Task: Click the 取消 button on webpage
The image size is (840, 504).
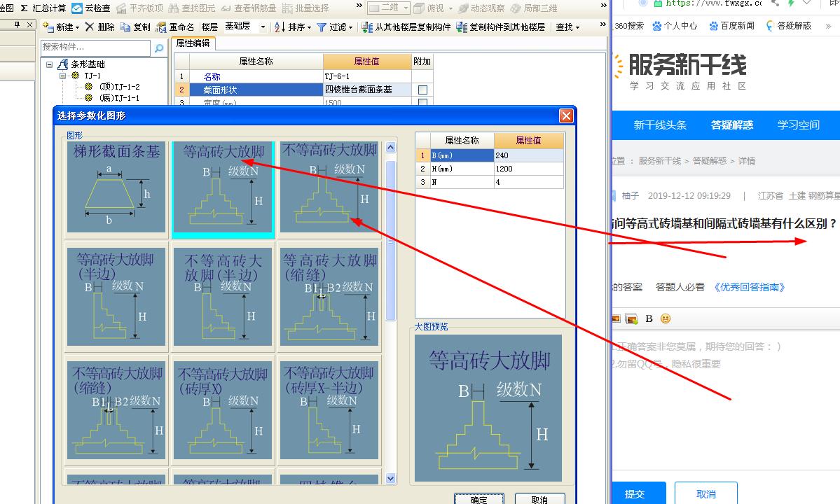Action: pos(706,493)
